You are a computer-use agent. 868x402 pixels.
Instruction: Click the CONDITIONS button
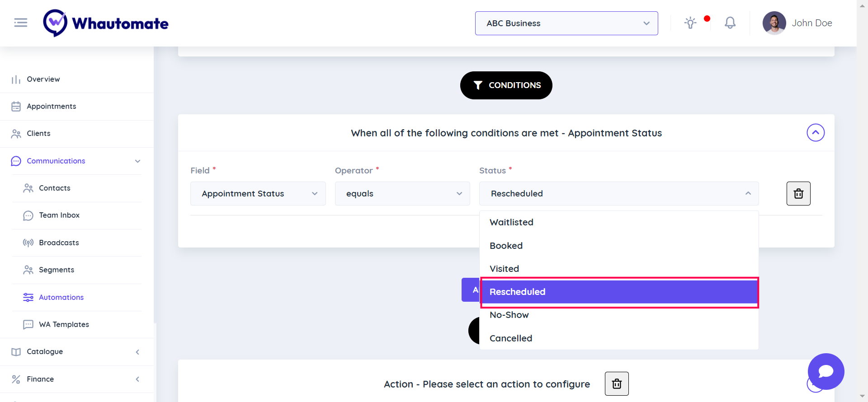[x=506, y=85]
